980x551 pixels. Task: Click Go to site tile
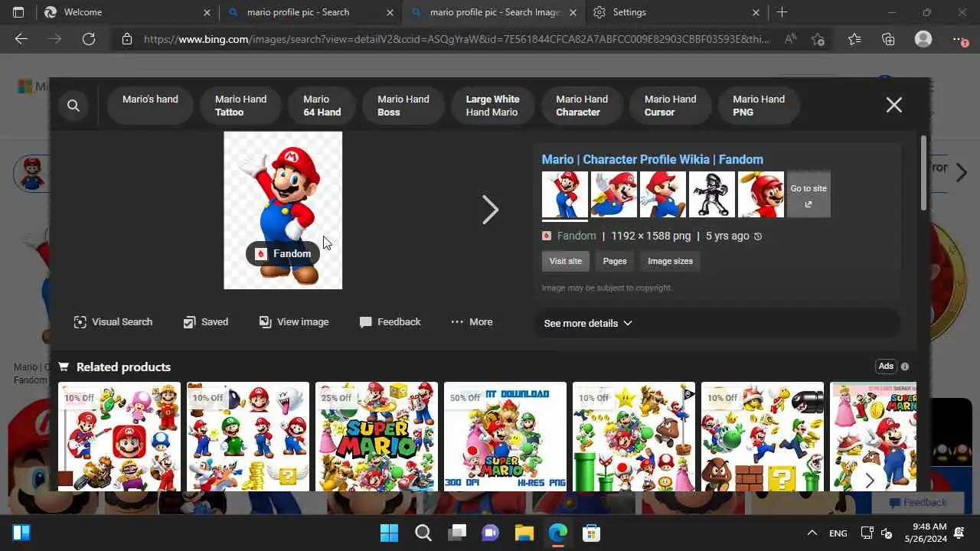pyautogui.click(x=808, y=194)
